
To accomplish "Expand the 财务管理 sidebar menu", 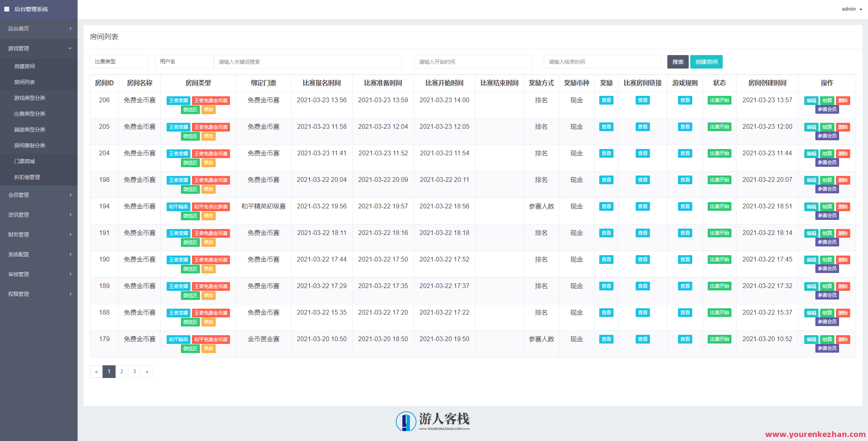I will click(38, 234).
